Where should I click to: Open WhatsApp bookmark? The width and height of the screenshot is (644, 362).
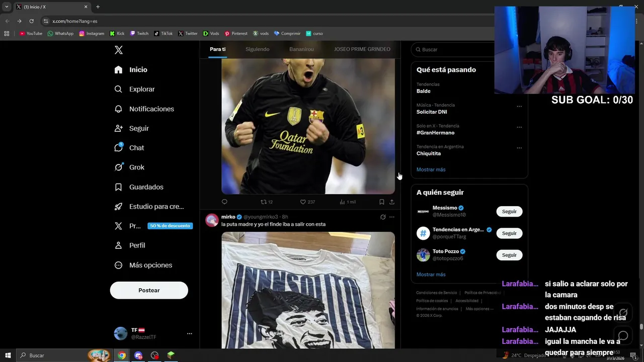click(60, 34)
